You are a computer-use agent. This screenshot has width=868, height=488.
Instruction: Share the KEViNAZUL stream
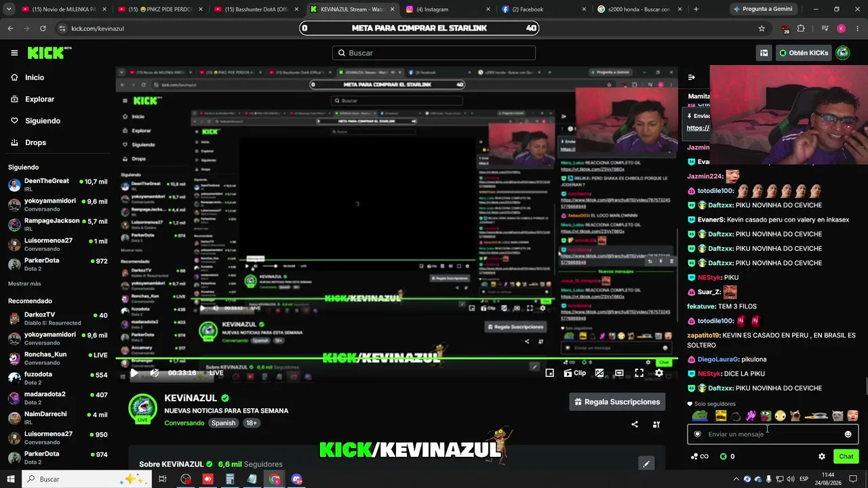pos(635,424)
